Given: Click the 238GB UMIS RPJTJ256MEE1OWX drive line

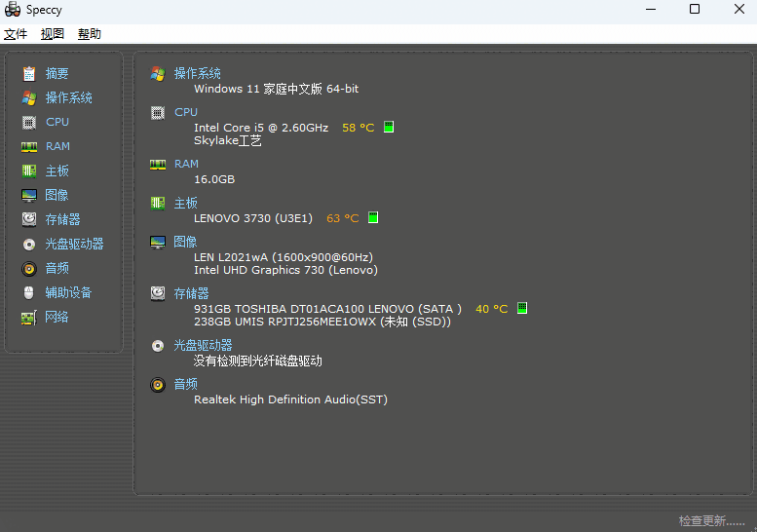Looking at the screenshot, I should click(x=322, y=322).
